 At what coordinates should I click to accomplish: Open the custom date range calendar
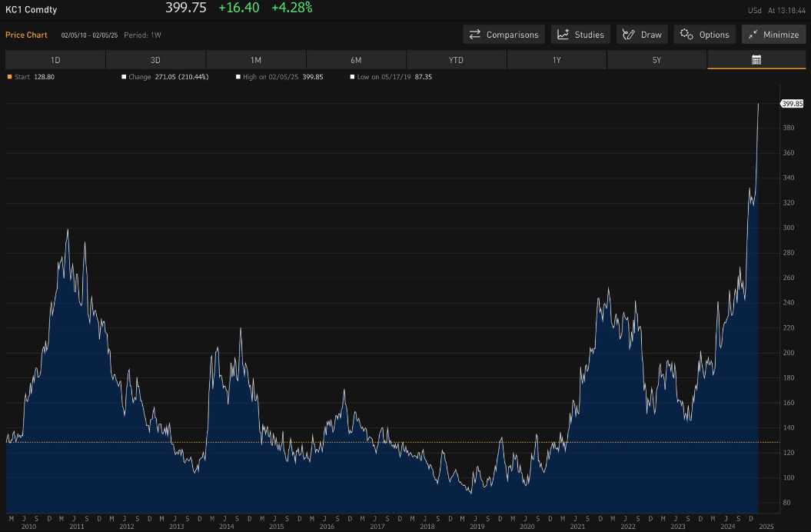pyautogui.click(x=756, y=60)
